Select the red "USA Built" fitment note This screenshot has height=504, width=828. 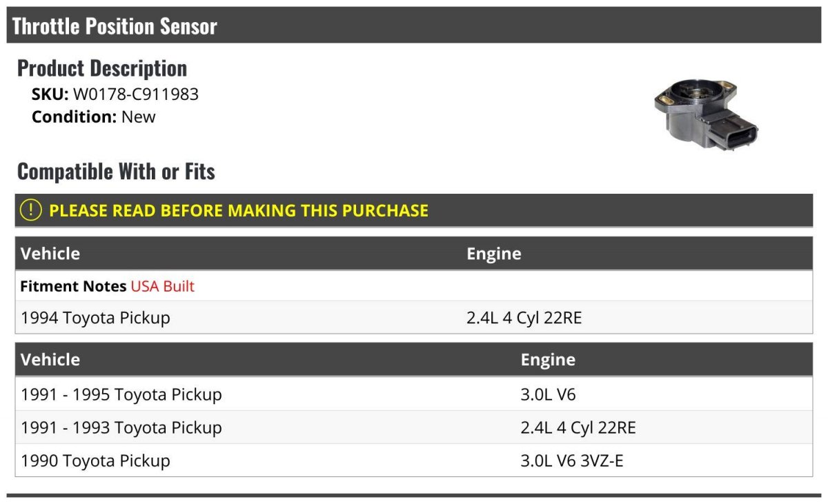coord(162,286)
